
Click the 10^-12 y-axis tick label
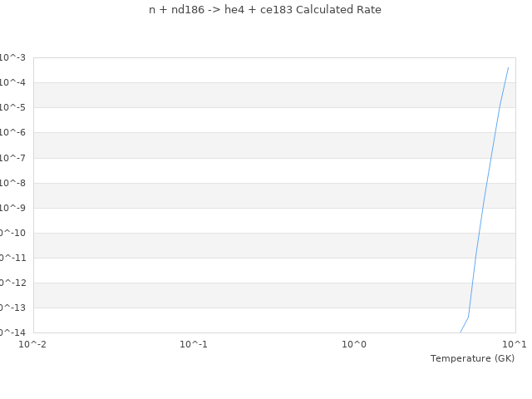tap(12, 283)
